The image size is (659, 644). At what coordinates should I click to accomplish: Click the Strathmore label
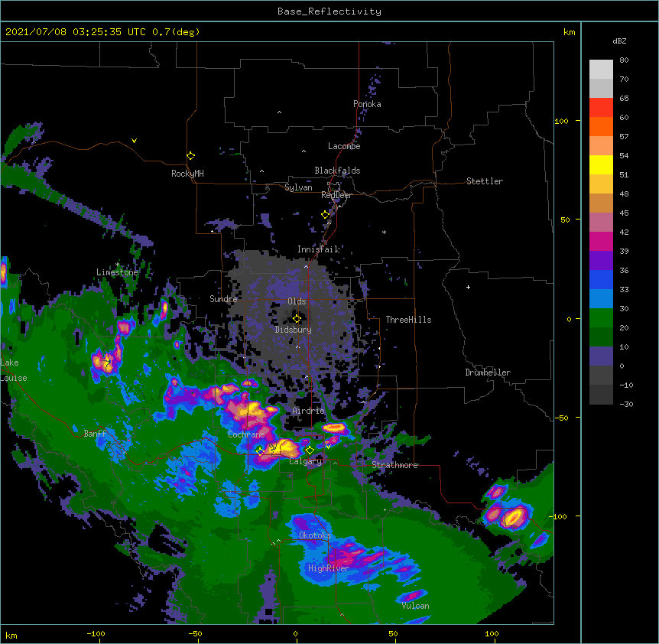[x=394, y=465]
